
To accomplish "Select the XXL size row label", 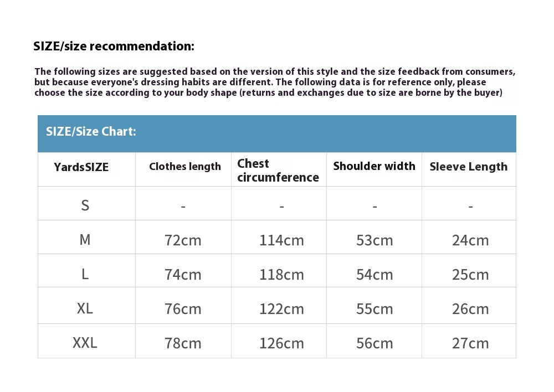I will pos(85,343).
